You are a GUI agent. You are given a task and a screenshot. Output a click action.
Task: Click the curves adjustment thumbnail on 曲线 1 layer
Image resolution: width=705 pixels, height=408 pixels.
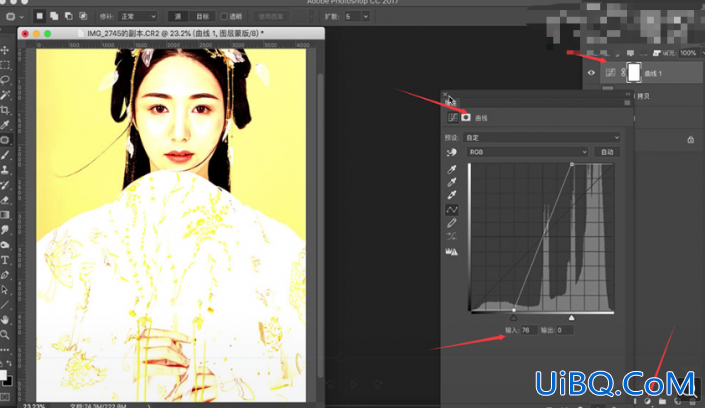click(x=610, y=73)
